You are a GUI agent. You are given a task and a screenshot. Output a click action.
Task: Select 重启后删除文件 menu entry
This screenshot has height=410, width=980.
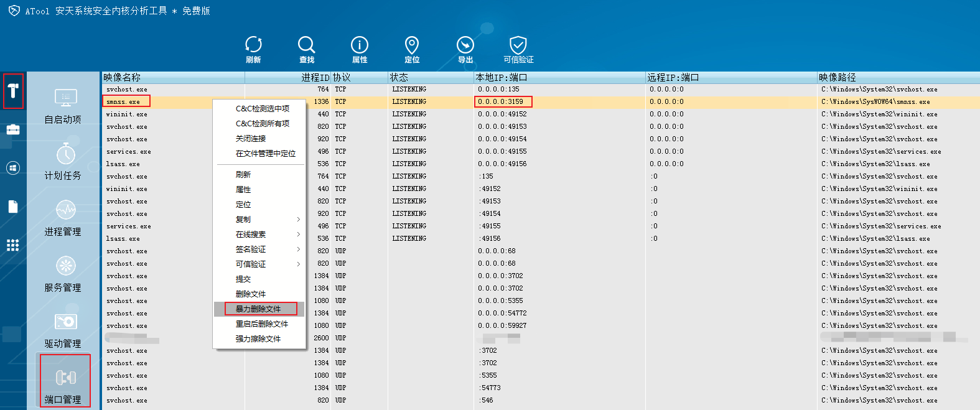point(259,324)
